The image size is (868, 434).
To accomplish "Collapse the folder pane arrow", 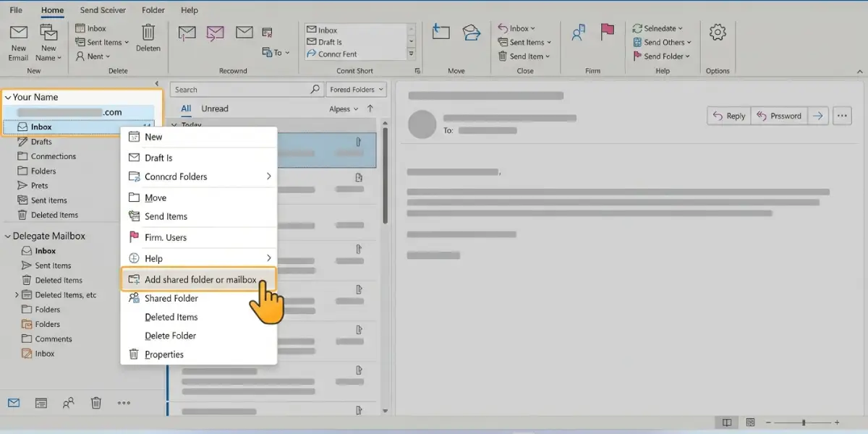I will pyautogui.click(x=158, y=84).
